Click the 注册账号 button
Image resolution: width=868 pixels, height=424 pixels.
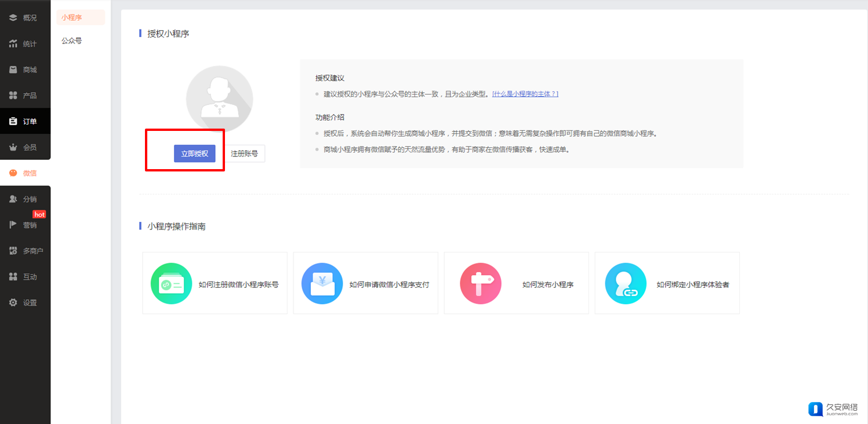pyautogui.click(x=245, y=153)
